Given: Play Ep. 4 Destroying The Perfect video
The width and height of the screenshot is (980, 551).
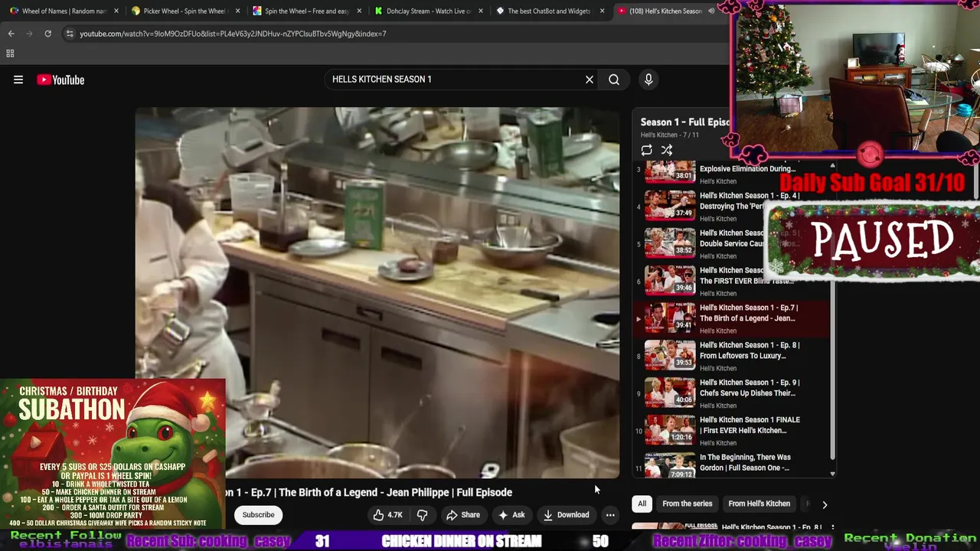Looking at the screenshot, I should point(733,206).
